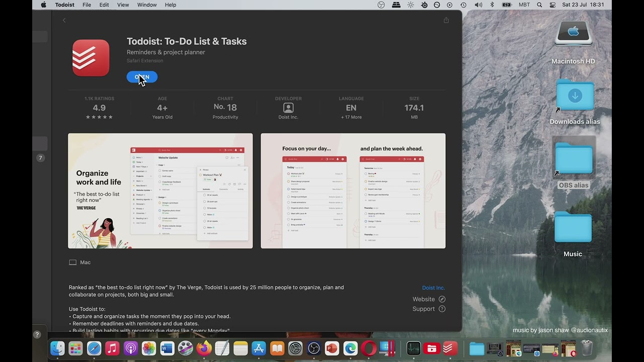
Task: Click the developer Doist Inc. profile icon
Action: (x=288, y=108)
